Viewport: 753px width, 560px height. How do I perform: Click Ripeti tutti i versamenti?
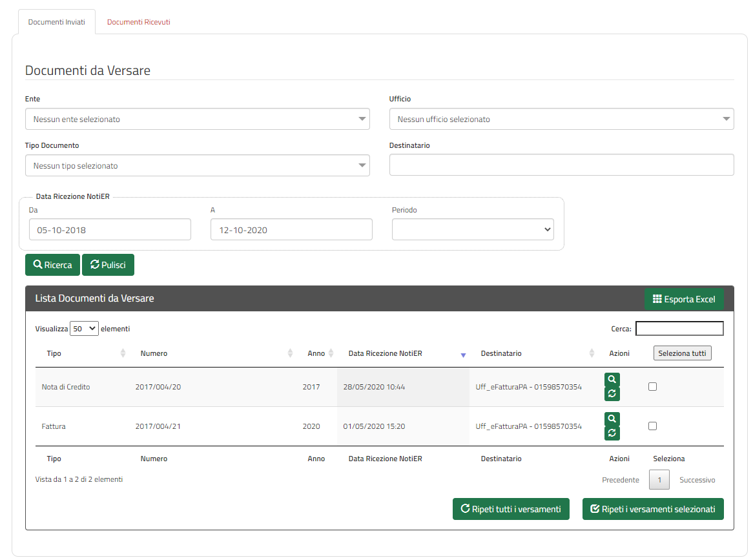(511, 509)
